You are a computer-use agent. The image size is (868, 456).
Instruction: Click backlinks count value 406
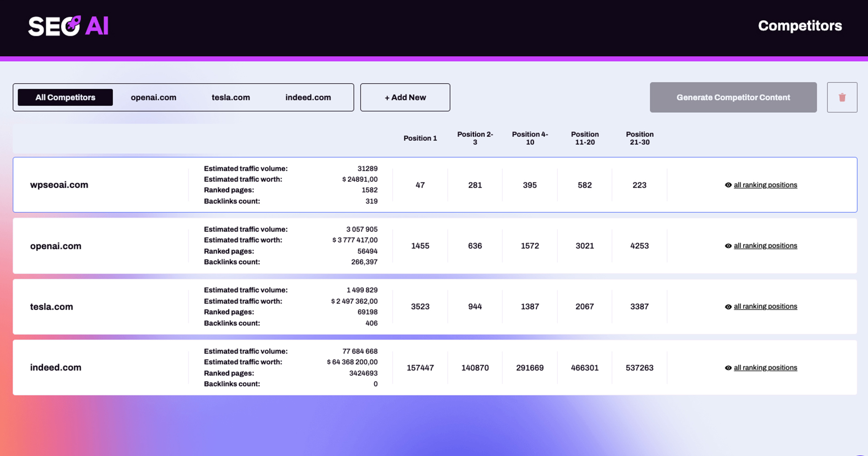(371, 323)
